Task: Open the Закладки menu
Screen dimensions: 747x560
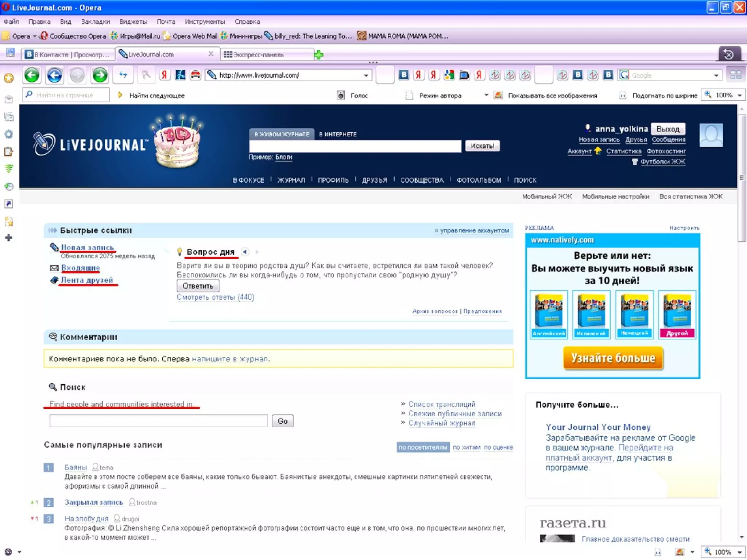Action: [x=95, y=22]
